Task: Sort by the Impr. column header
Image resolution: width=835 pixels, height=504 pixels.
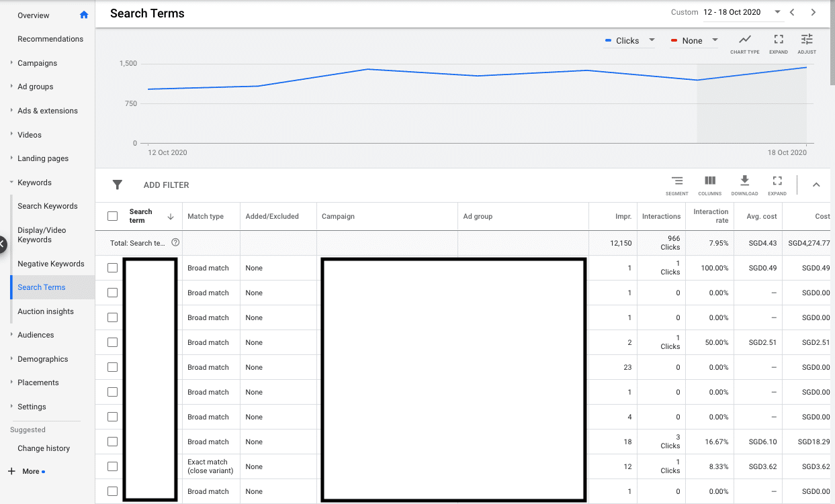Action: coord(623,217)
